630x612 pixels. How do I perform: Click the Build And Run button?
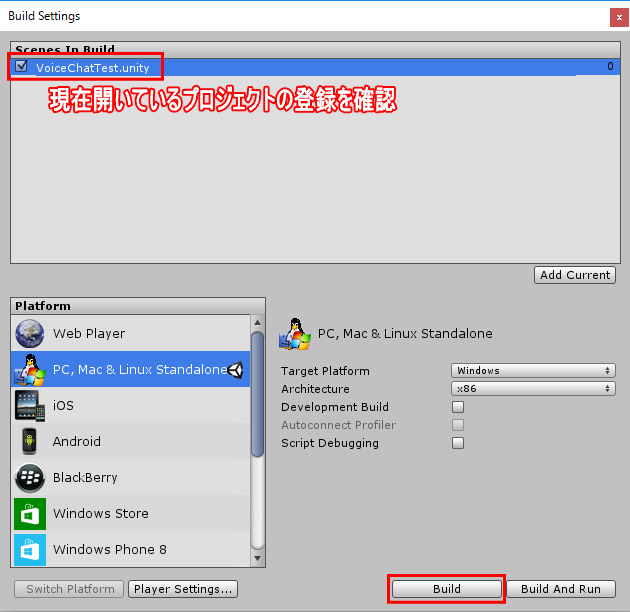[561, 589]
